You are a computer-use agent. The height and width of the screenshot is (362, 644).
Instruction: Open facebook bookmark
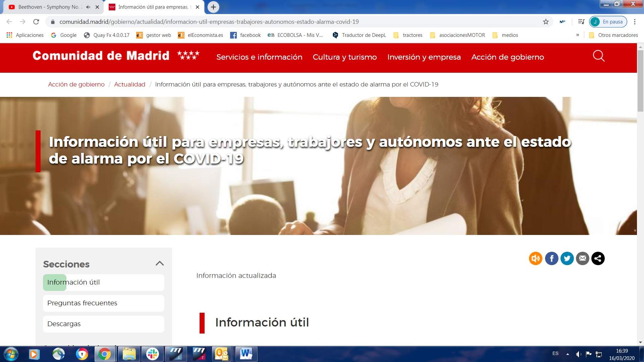246,35
